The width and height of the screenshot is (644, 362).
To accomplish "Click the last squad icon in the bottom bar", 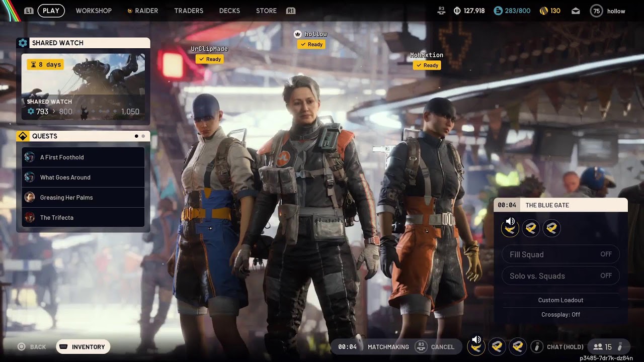I will click(x=518, y=346).
